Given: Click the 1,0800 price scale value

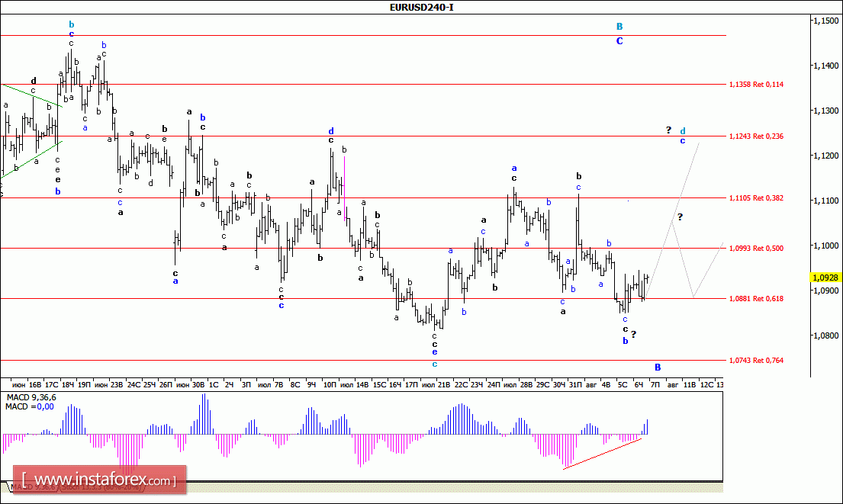Looking at the screenshot, I should pos(825,335).
